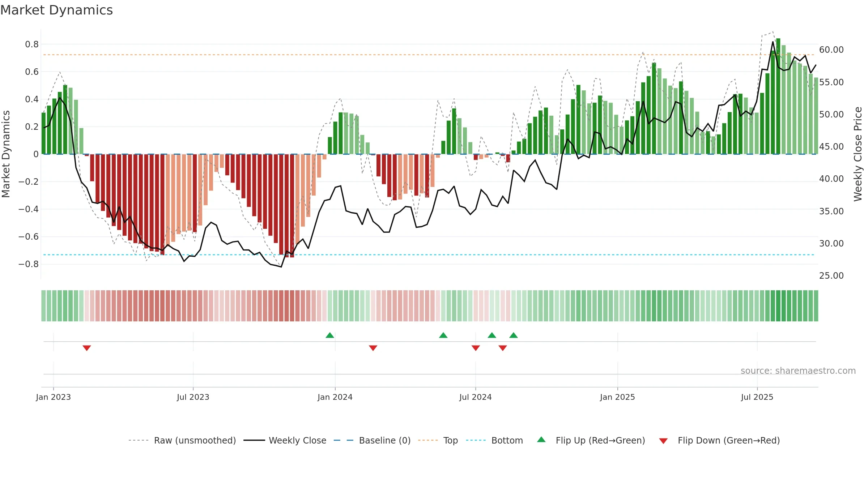Click the Market Dynamics y-axis title
Screen dimensions: 868x488
coord(6,154)
